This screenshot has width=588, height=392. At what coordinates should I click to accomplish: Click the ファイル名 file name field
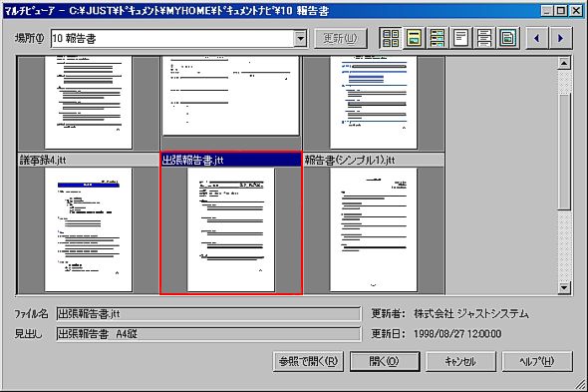[x=208, y=314]
